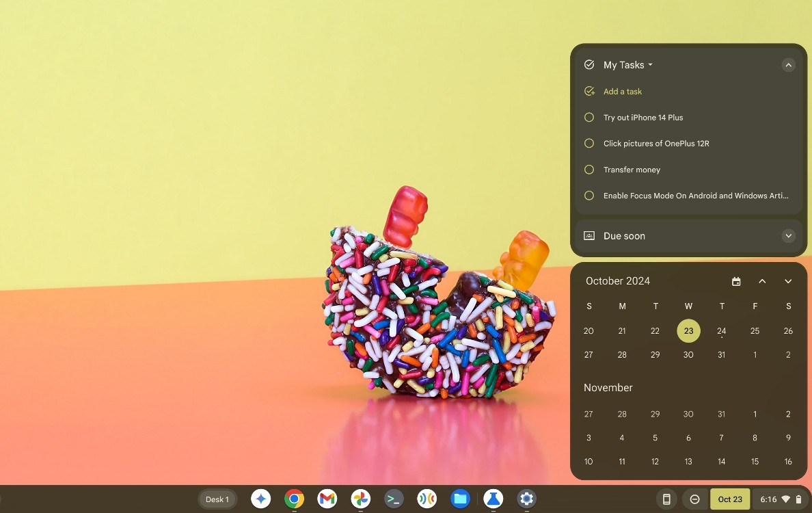This screenshot has width=812, height=513.
Task: Open Google Photos from the shelf
Action: 360,499
